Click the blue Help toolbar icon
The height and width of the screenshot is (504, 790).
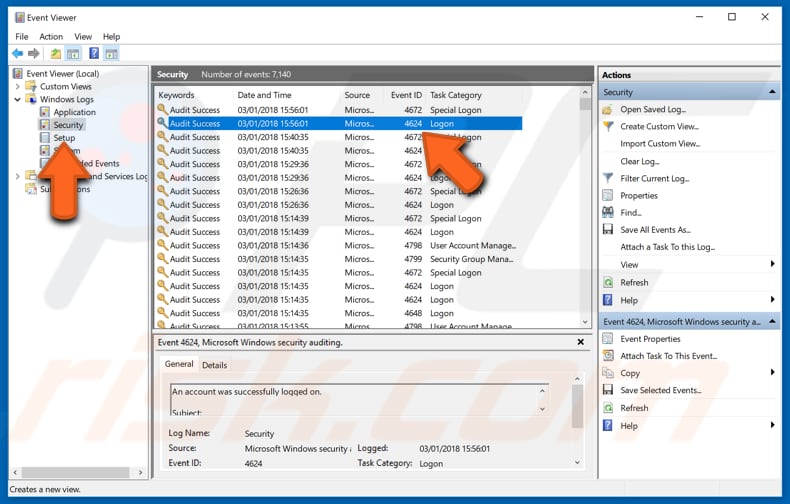click(94, 53)
